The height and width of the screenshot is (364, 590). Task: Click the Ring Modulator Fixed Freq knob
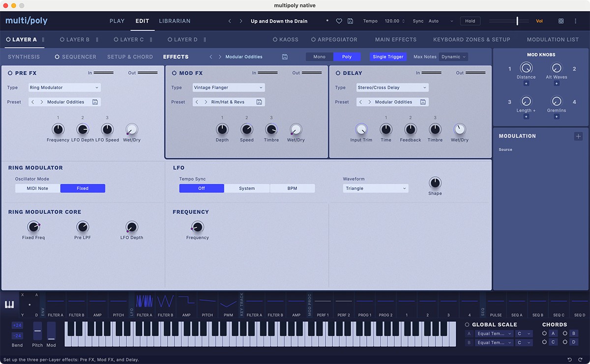click(x=33, y=227)
